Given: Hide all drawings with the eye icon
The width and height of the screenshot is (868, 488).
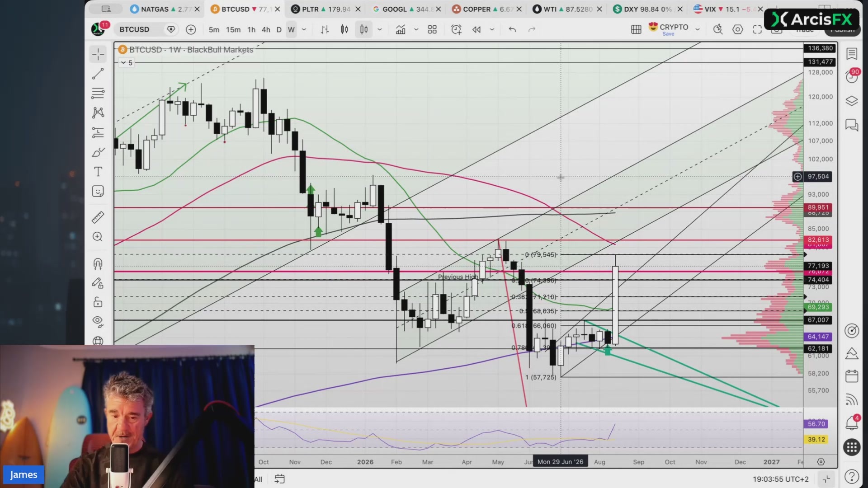Looking at the screenshot, I should click(98, 322).
